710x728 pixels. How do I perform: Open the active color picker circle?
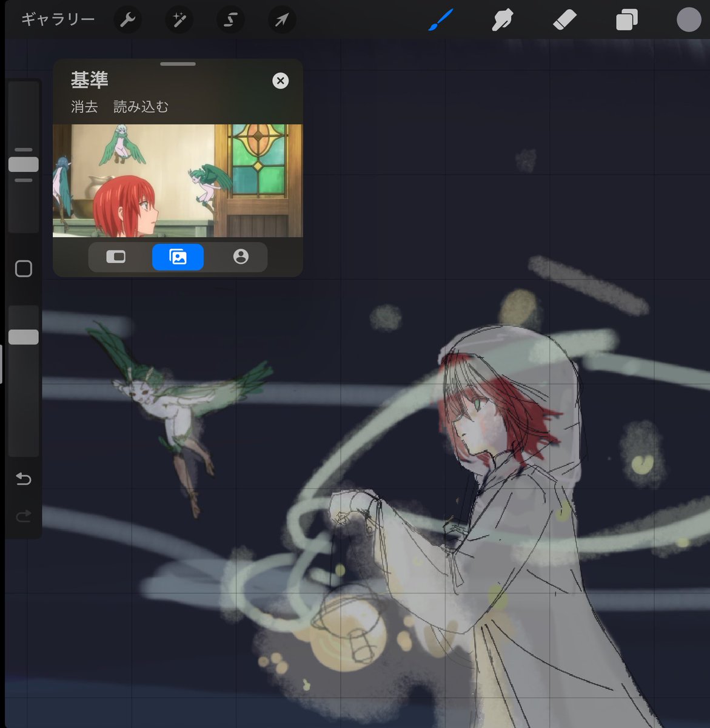tap(689, 19)
